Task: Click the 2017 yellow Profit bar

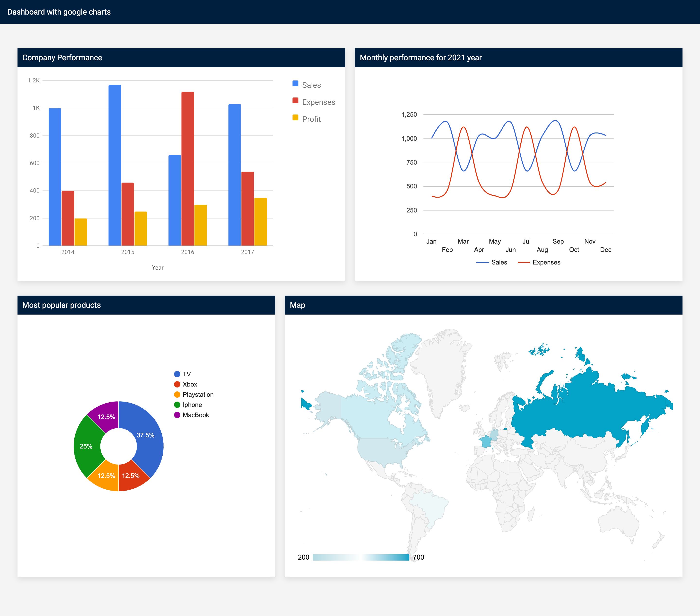Action: [260, 222]
